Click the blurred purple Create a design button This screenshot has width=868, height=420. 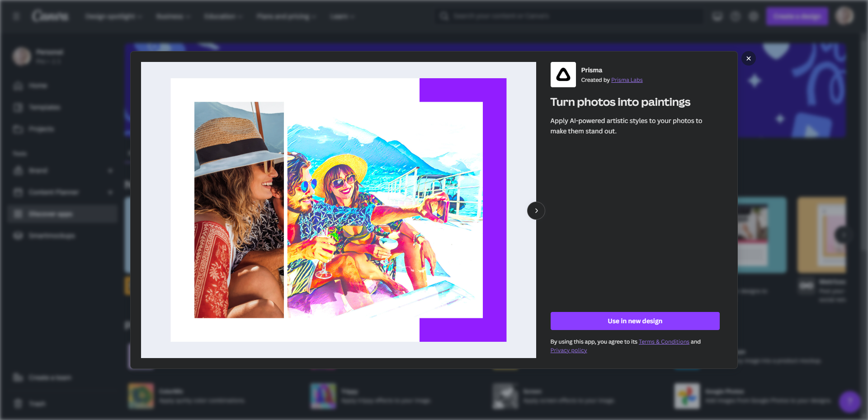[x=797, y=16]
